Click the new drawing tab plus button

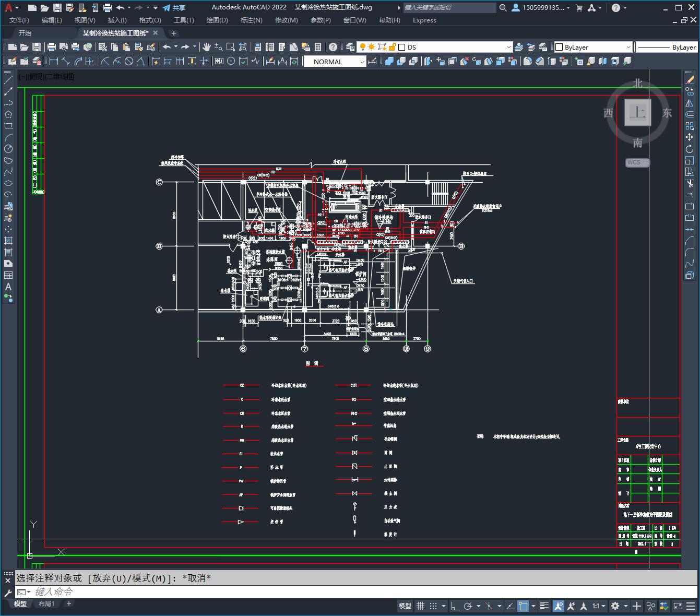[x=174, y=33]
